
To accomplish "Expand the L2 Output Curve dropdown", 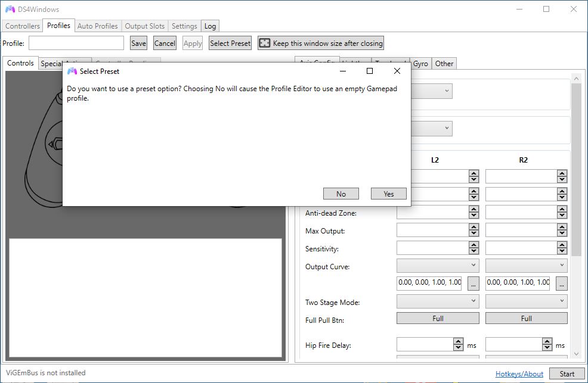I will point(438,266).
